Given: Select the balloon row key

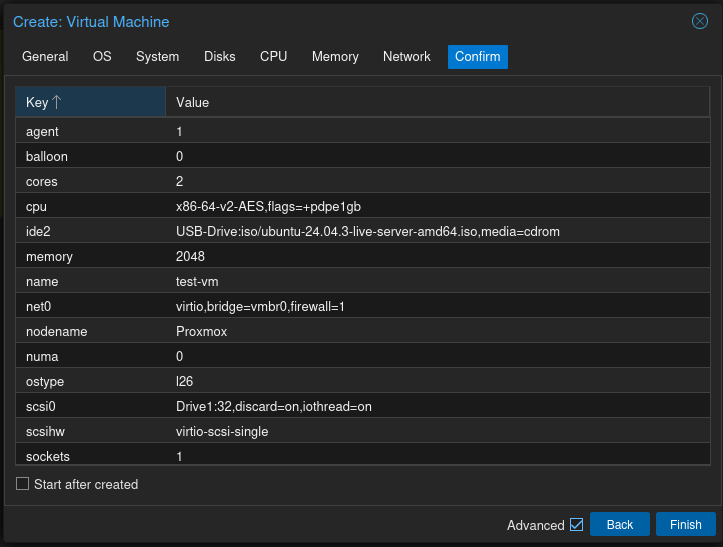Looking at the screenshot, I should pyautogui.click(x=90, y=156).
